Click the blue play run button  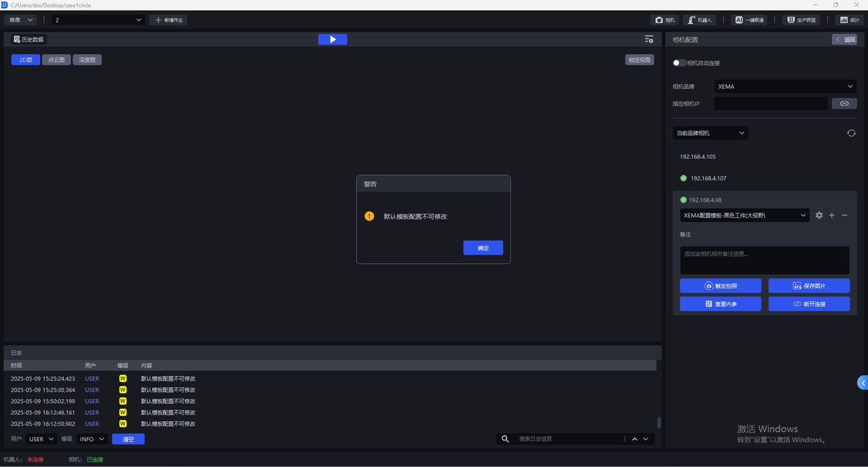click(332, 39)
